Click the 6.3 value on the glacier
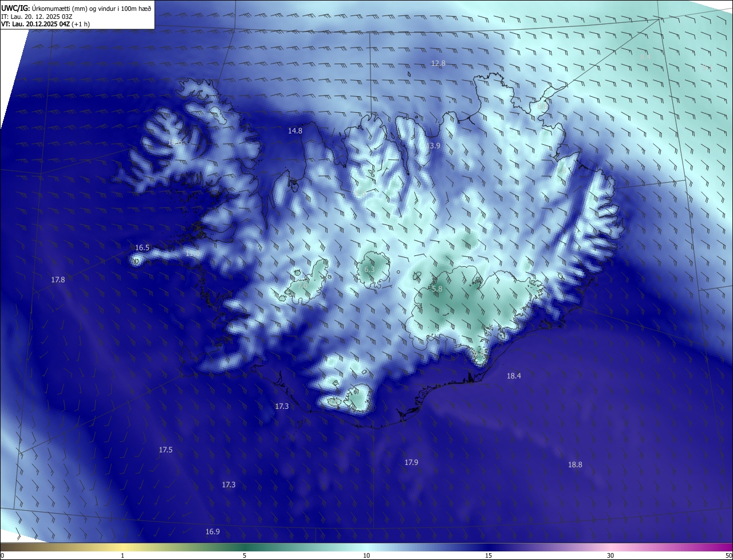The width and height of the screenshot is (733, 560). pos(369,269)
